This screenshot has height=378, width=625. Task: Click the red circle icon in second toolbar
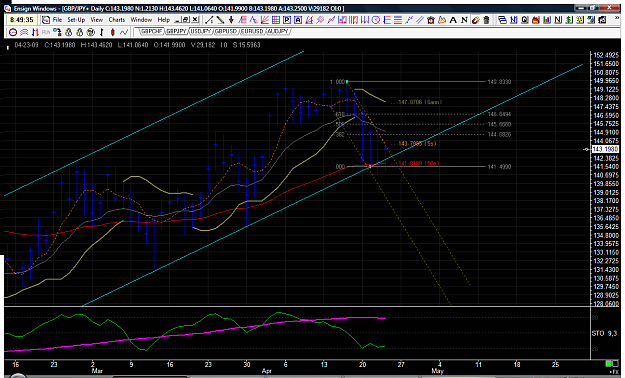[13, 32]
